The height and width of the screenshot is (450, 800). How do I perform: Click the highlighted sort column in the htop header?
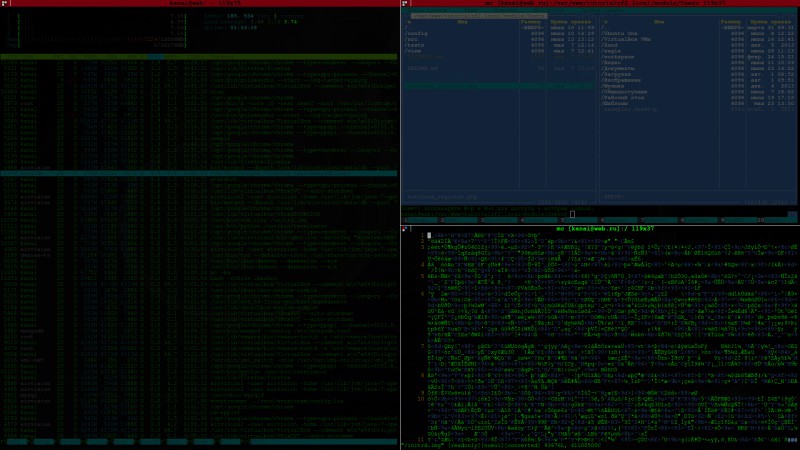click(156, 57)
